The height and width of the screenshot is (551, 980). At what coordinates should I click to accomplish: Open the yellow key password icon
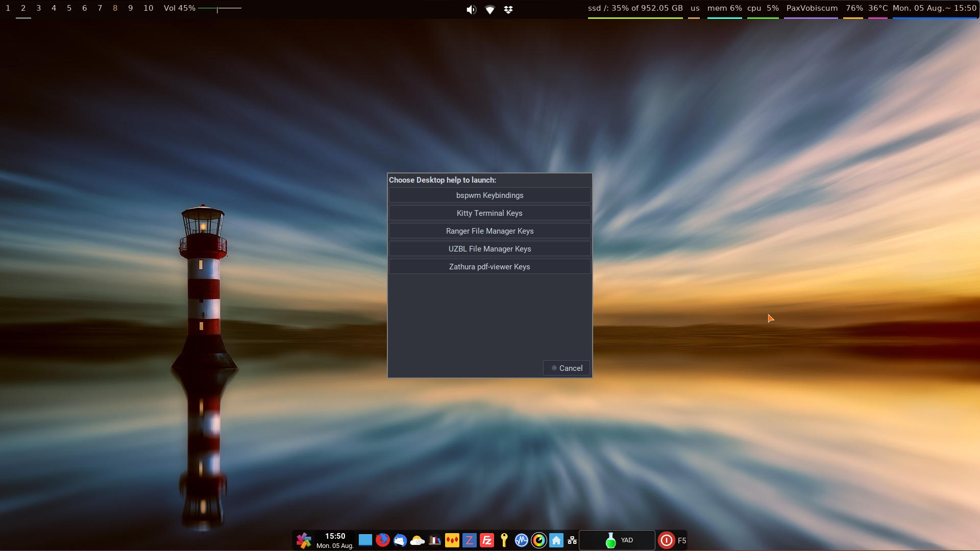click(504, 540)
